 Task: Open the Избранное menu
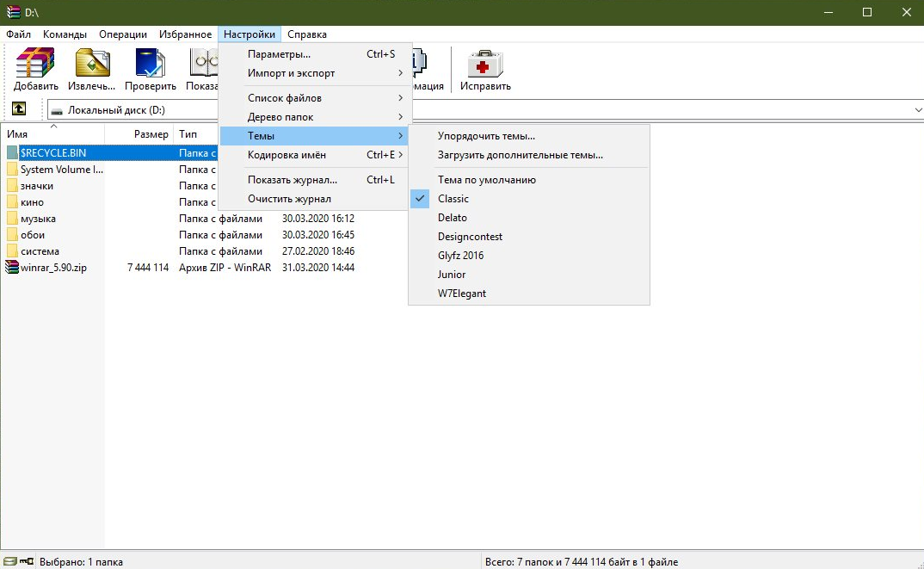[185, 34]
